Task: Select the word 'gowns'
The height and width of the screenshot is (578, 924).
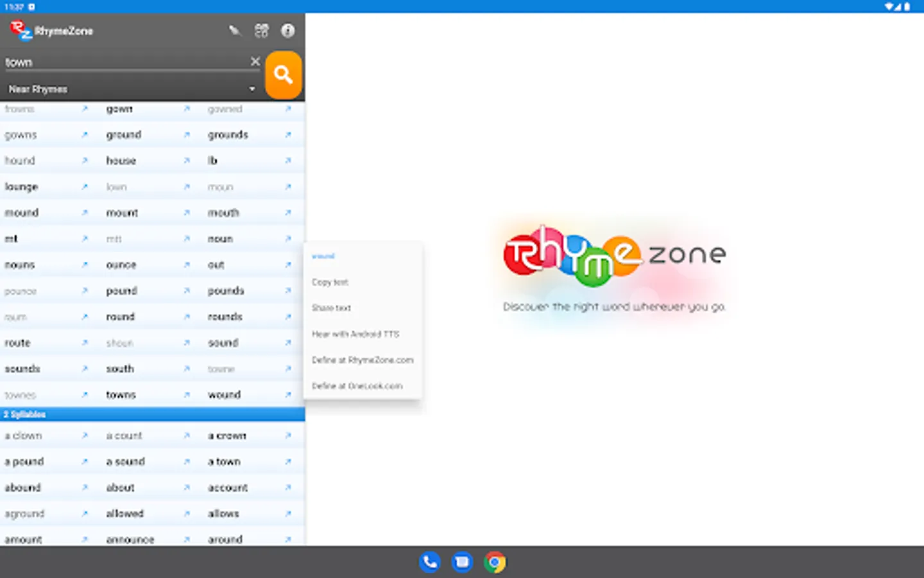Action: tap(21, 135)
